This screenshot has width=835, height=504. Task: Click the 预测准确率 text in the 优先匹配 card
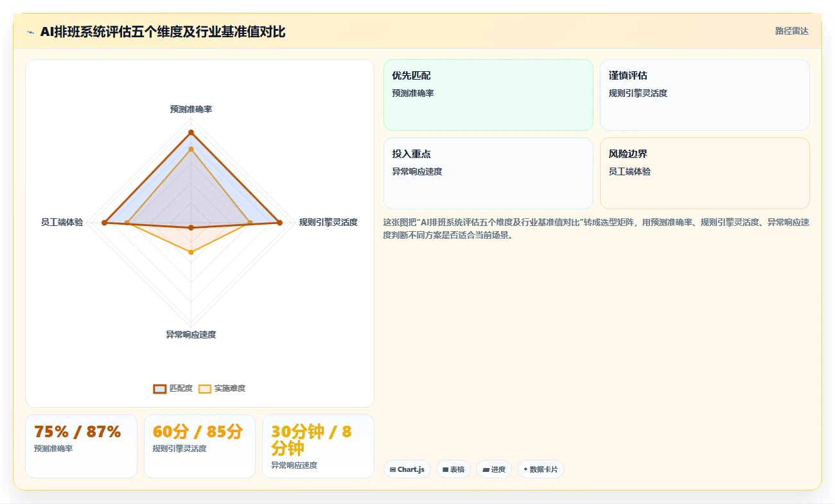pyautogui.click(x=413, y=93)
